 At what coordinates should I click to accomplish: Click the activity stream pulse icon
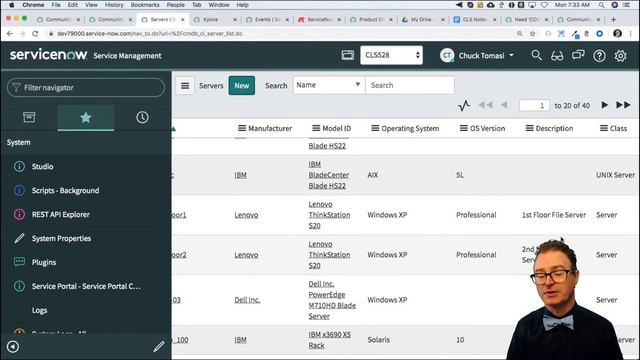464,106
